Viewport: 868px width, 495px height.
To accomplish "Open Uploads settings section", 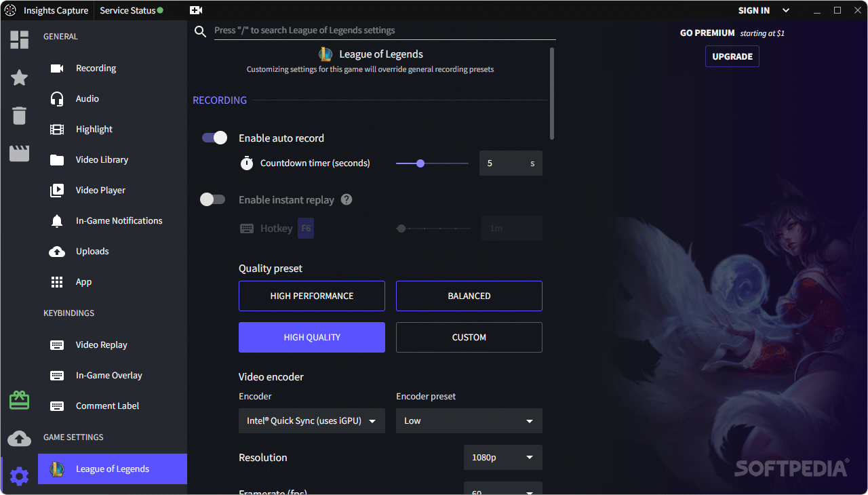I will pyautogui.click(x=113, y=252).
